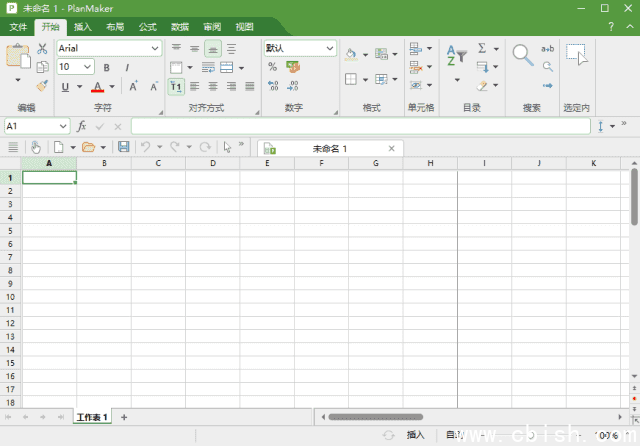
Task: Open the borders dropdown arrow
Action: tap(365, 79)
